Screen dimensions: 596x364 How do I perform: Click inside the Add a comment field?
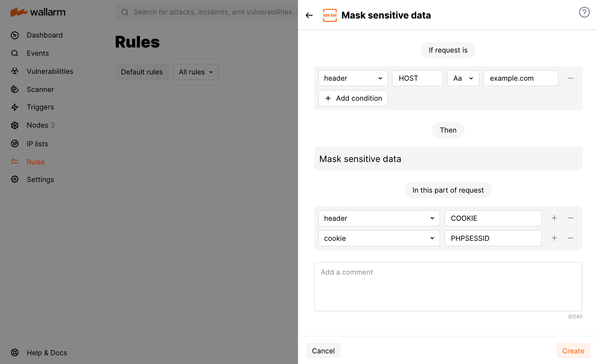pyautogui.click(x=448, y=286)
